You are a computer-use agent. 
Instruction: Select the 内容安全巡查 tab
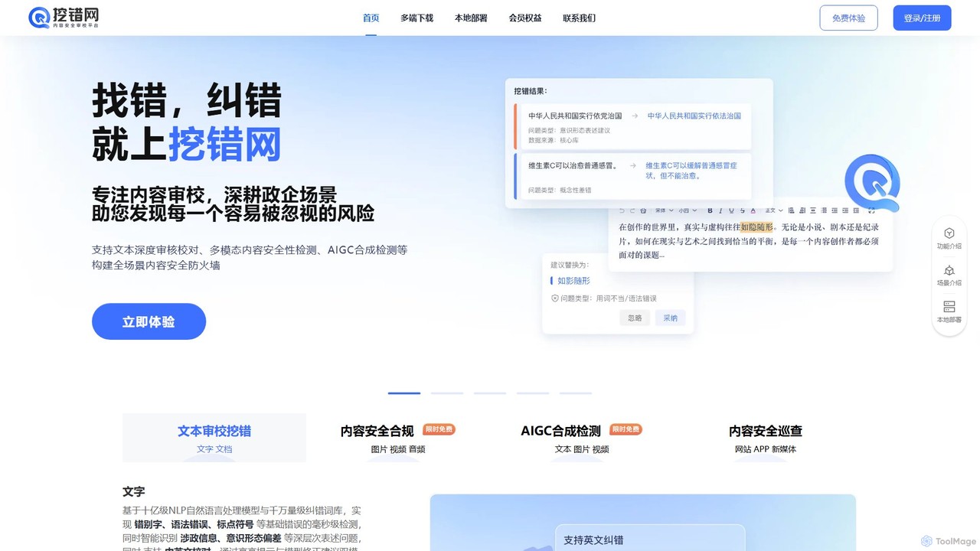tap(766, 438)
